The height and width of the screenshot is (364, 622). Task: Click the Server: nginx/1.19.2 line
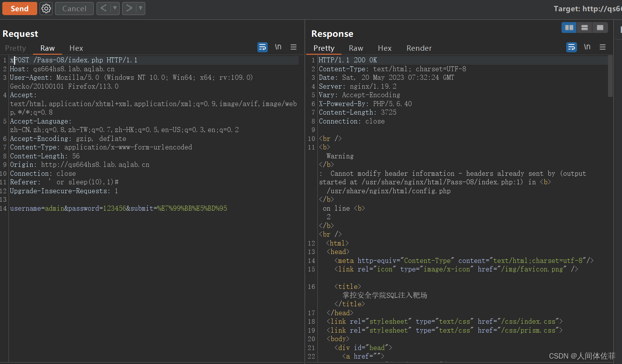[x=358, y=86]
